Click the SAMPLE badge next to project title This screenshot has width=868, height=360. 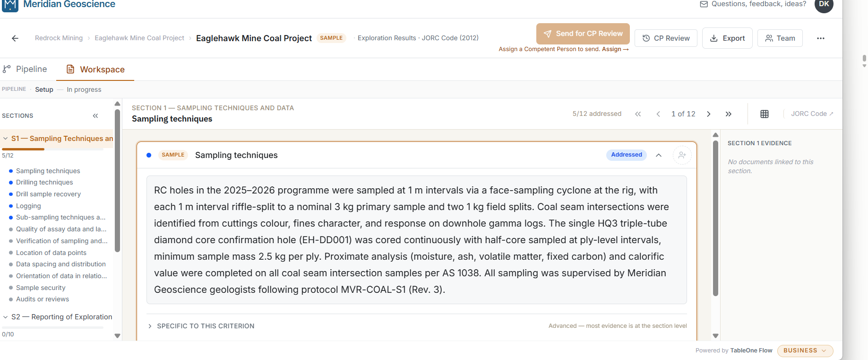click(331, 38)
